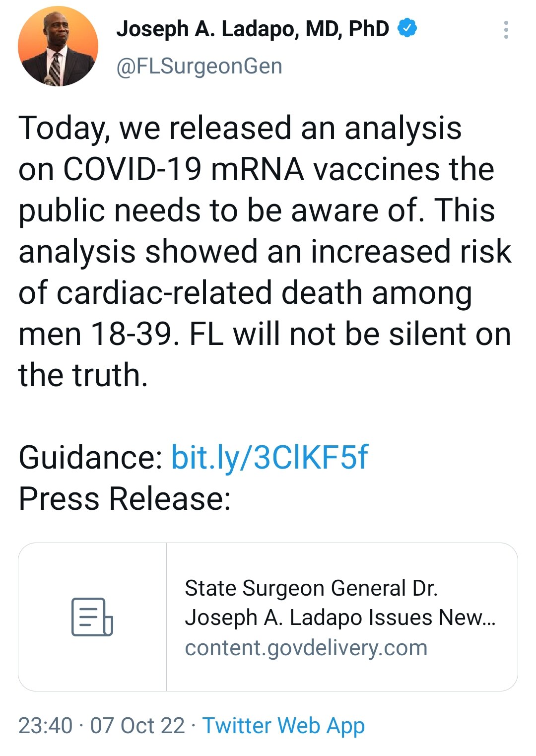Click the timestamp 23:40 · 07 Oct 22
536x756 pixels.
click(x=99, y=725)
